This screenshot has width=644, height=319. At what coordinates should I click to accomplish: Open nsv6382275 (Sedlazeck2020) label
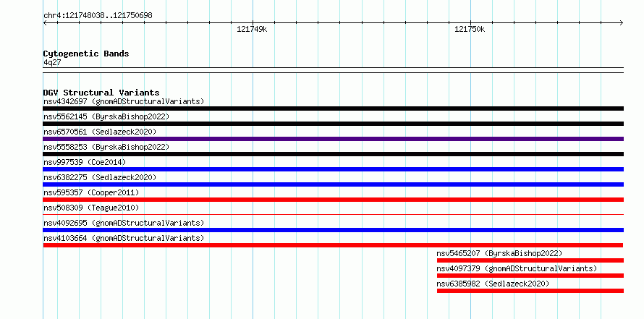click(x=100, y=177)
